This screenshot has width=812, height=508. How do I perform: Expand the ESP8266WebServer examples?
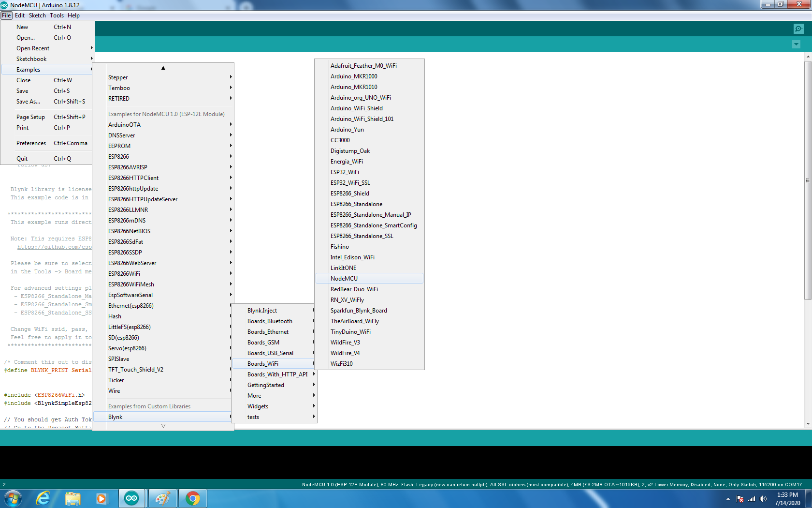[x=163, y=263]
